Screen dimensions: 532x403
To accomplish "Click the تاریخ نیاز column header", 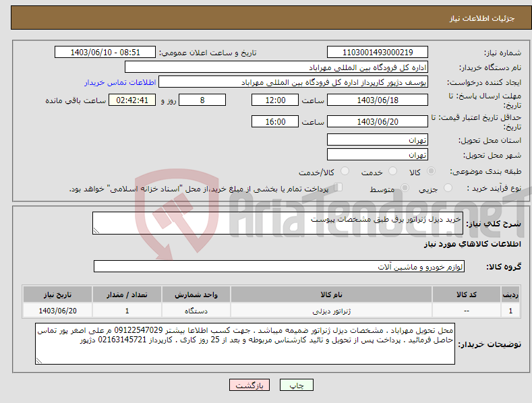I will click(x=57, y=294).
